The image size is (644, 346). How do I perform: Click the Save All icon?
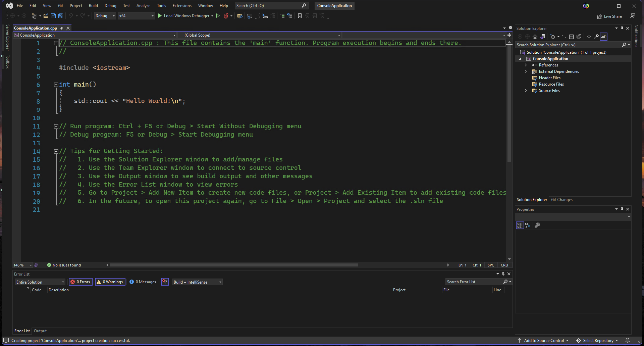60,15
